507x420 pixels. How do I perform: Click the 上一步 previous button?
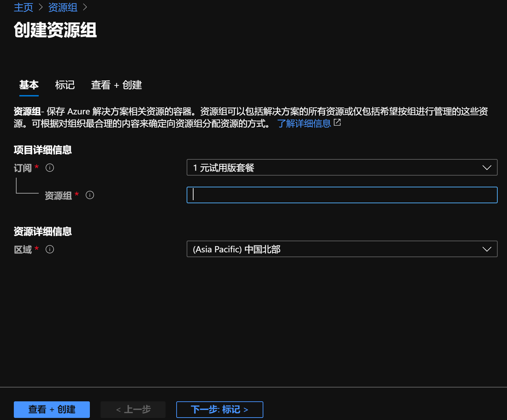133,410
